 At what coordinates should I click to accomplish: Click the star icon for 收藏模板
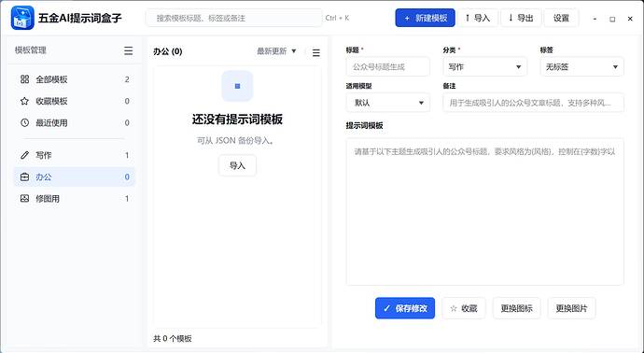point(24,101)
